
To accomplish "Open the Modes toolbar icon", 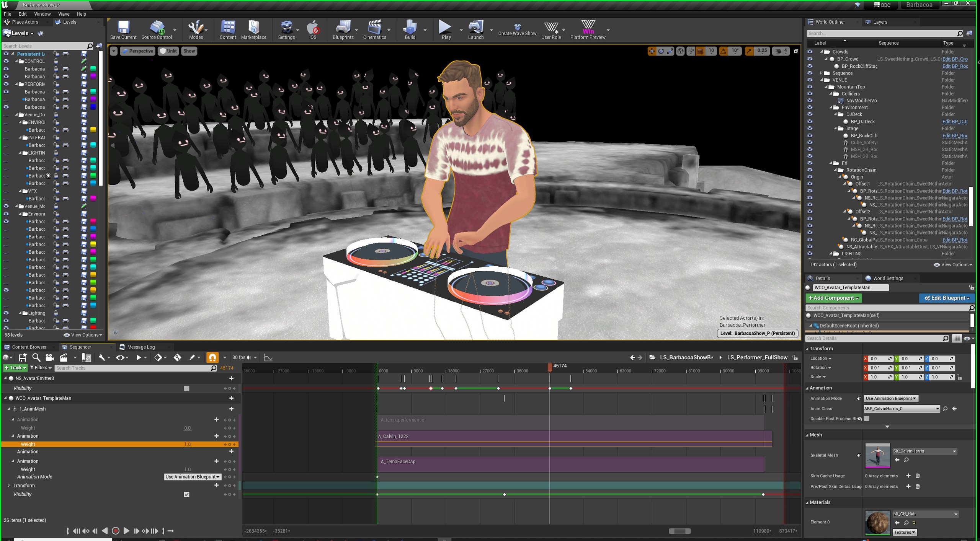I will pos(196,30).
